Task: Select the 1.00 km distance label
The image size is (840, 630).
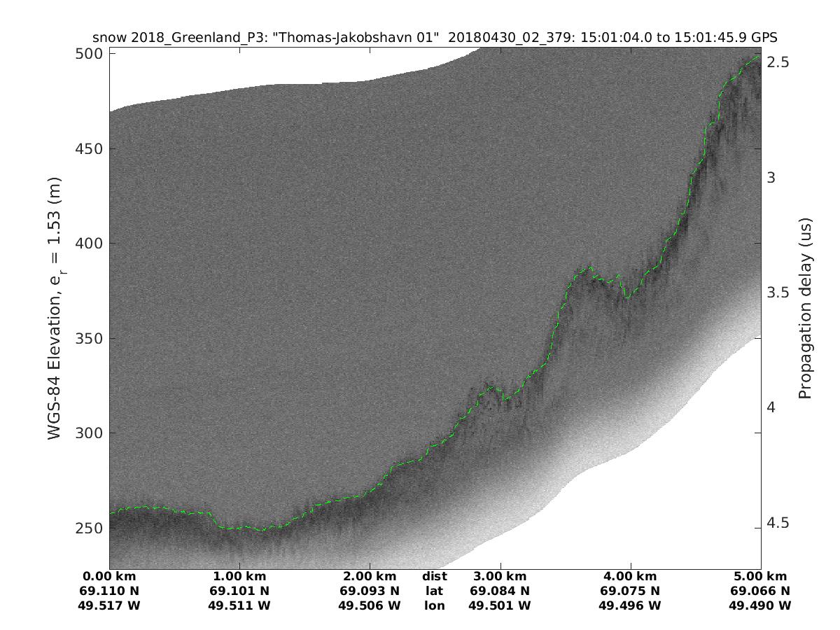Action: click(x=239, y=577)
